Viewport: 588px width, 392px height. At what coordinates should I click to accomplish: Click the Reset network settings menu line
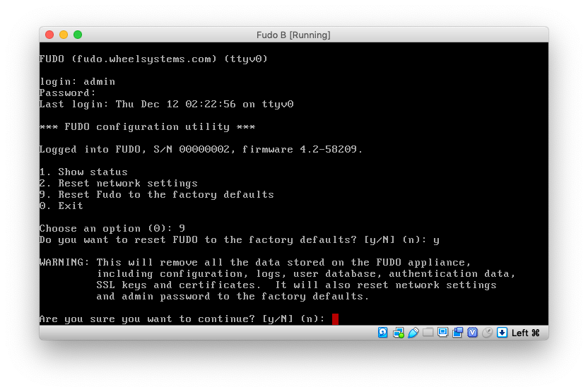(118, 184)
